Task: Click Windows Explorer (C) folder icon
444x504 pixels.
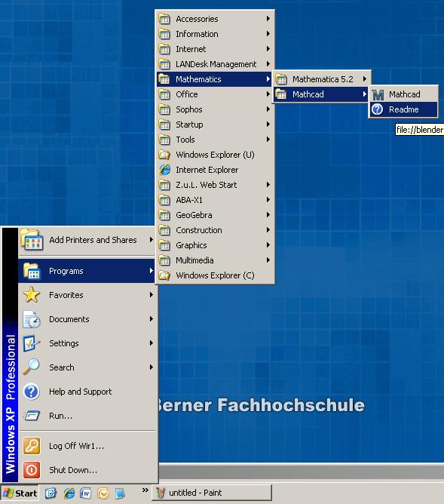Action: click(x=164, y=275)
